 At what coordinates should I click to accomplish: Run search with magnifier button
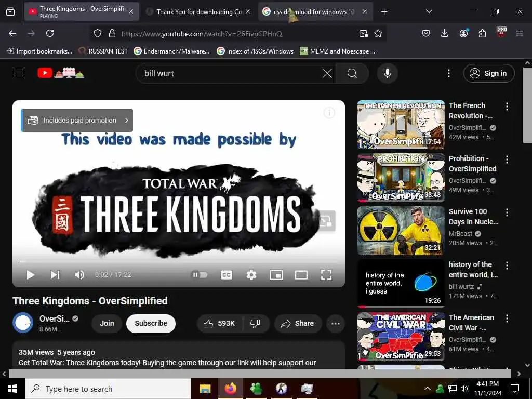pyautogui.click(x=352, y=73)
